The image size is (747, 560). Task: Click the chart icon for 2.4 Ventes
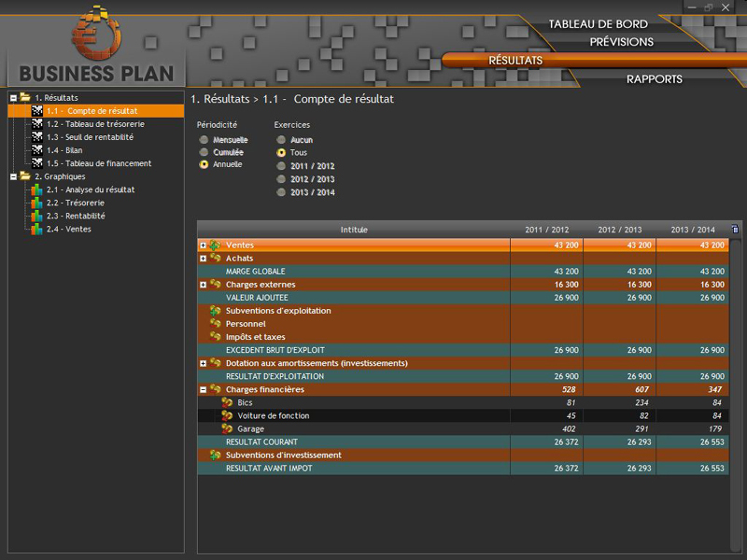click(x=36, y=229)
